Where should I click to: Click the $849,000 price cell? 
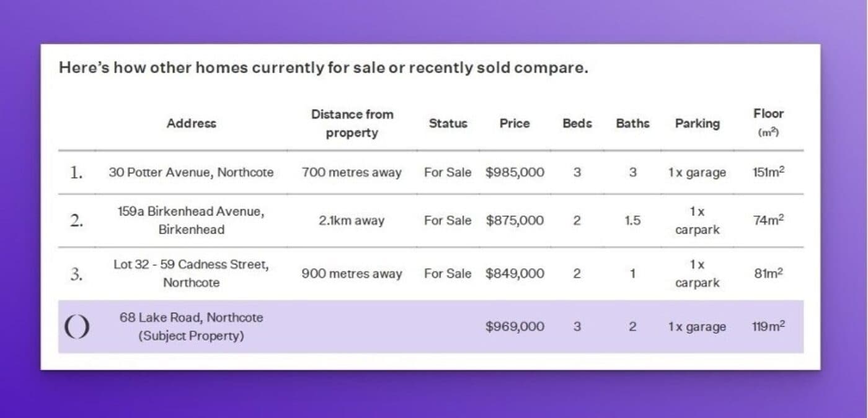(x=515, y=274)
